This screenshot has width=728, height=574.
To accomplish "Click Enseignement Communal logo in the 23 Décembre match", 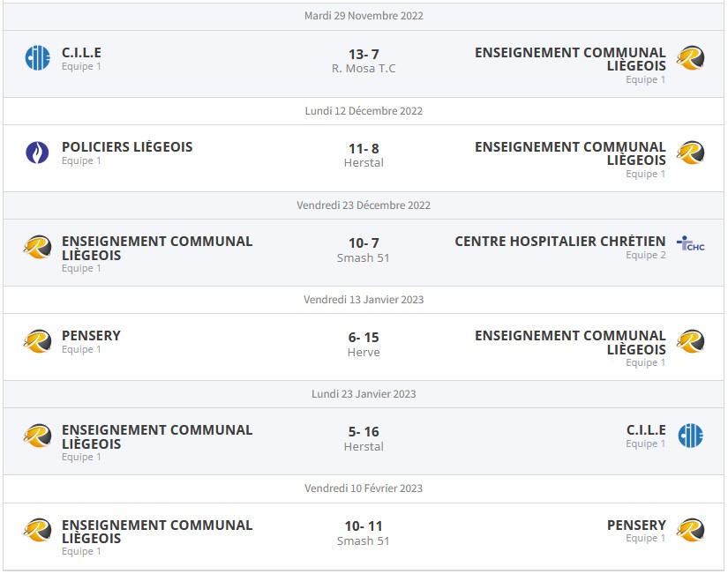I will point(38,247).
